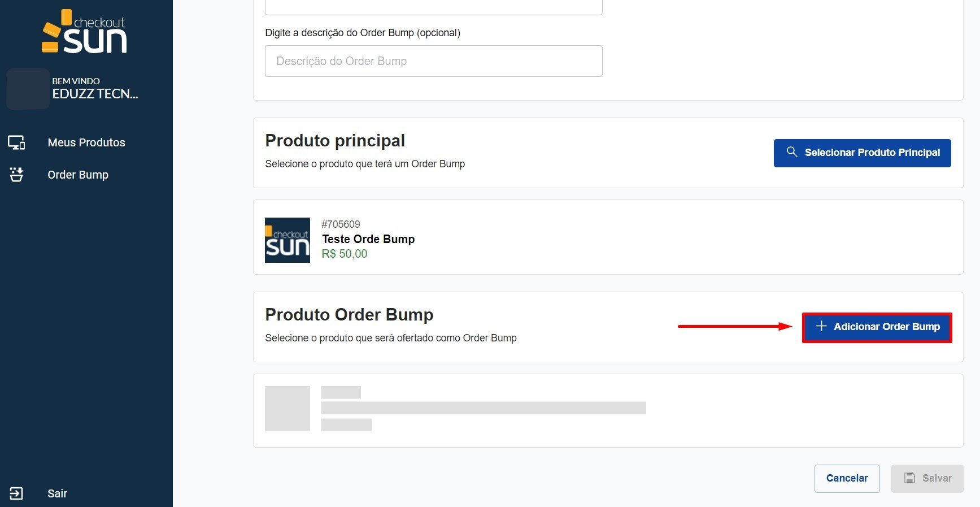
Task: Go to Order Bump menu item
Action: 78,175
